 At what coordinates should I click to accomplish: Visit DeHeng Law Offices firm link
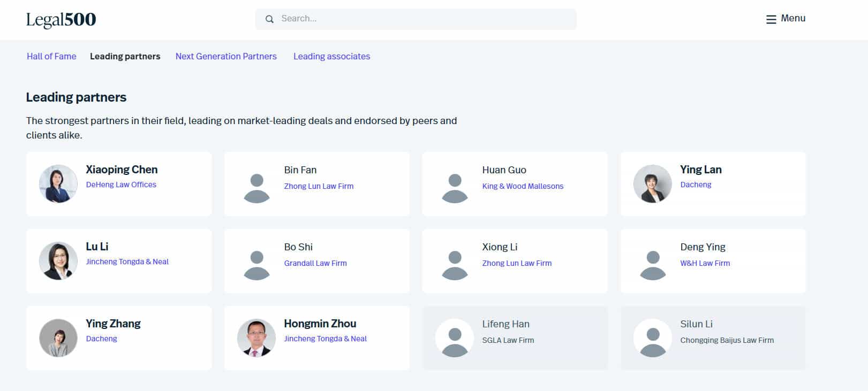click(121, 185)
